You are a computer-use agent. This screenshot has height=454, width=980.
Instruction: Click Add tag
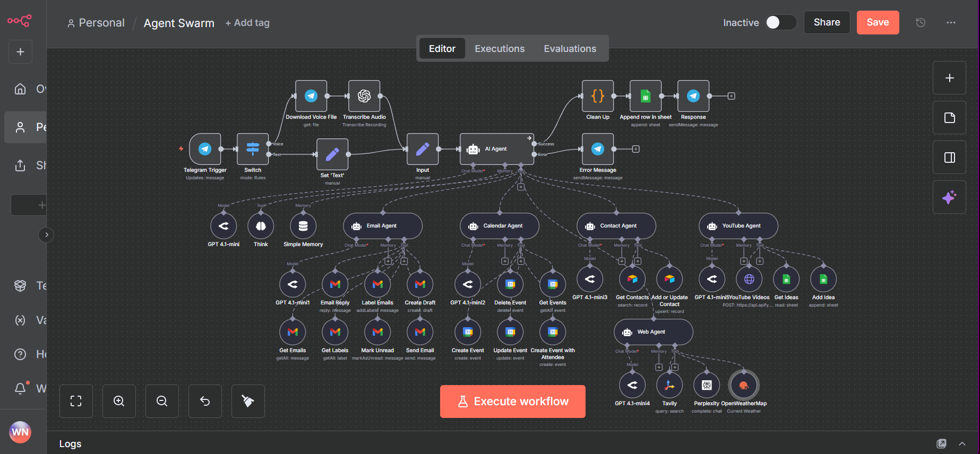point(247,23)
